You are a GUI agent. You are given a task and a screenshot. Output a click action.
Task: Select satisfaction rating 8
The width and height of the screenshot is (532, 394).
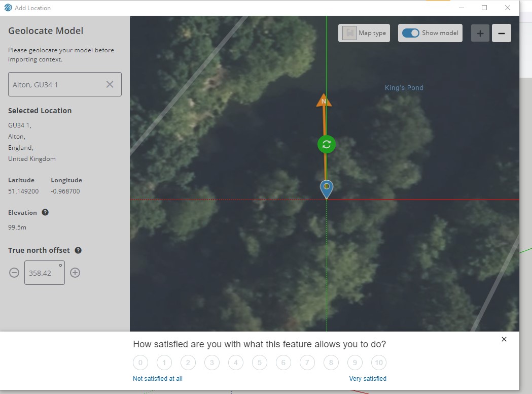click(331, 363)
